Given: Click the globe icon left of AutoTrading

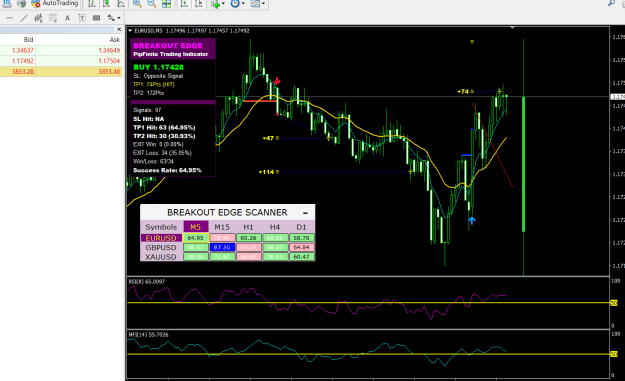Looking at the screenshot, I should (22, 4).
